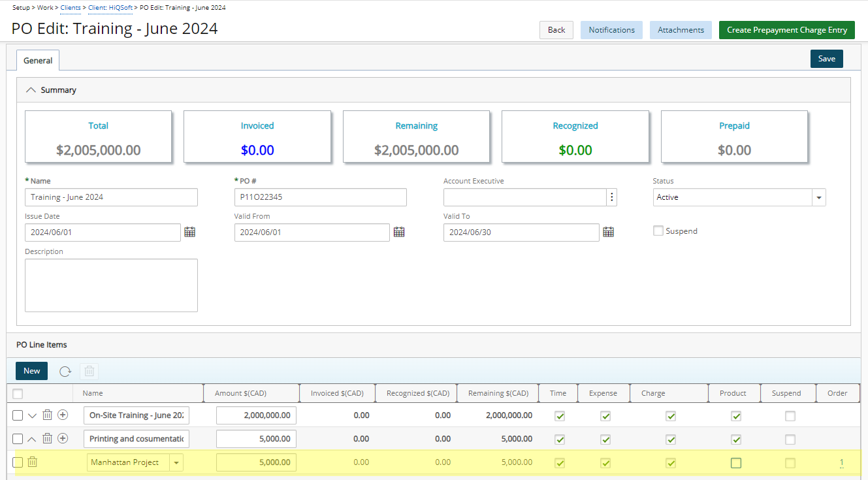Toggle Suspend checkbox for On-Site Training row

pos(790,416)
